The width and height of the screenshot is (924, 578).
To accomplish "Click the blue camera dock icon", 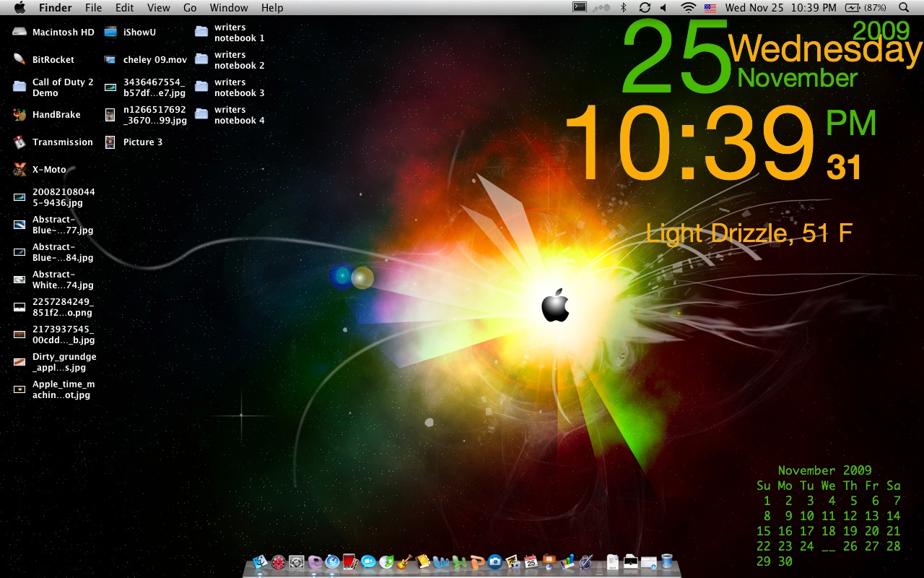I will click(x=494, y=561).
